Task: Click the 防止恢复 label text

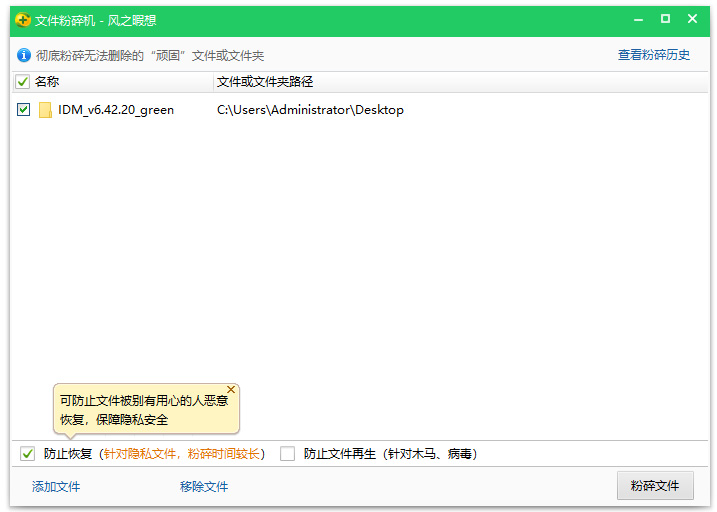Action: pyautogui.click(x=68, y=454)
